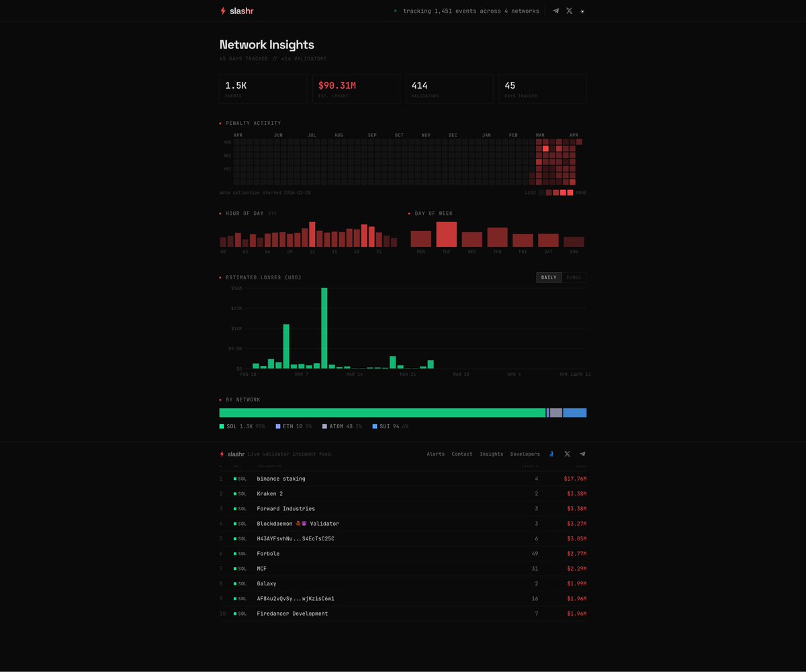Select the AF84u2vQvSy...wjKzisC6w1 row
The image size is (806, 672).
click(x=403, y=599)
